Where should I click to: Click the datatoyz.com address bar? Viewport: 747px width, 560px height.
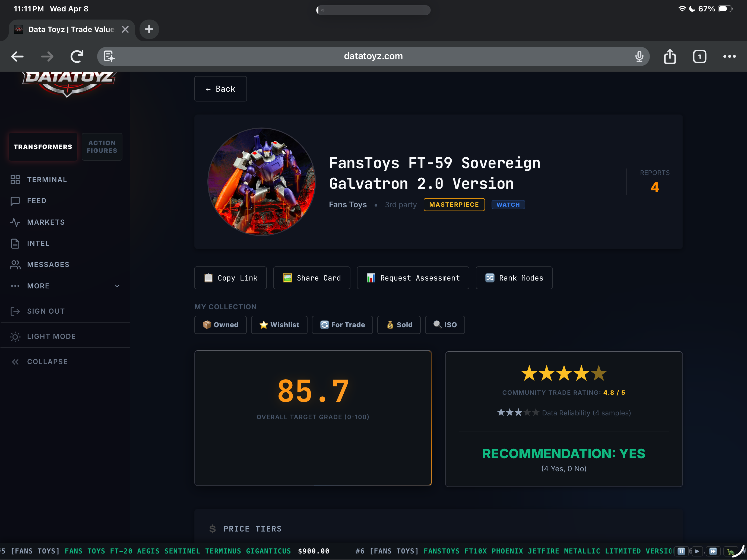pos(373,56)
